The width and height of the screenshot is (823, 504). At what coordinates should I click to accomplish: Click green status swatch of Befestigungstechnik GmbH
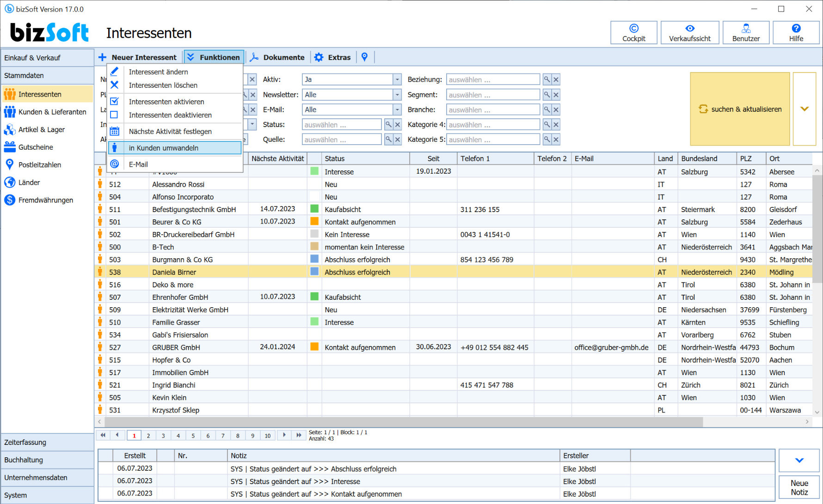(x=314, y=209)
